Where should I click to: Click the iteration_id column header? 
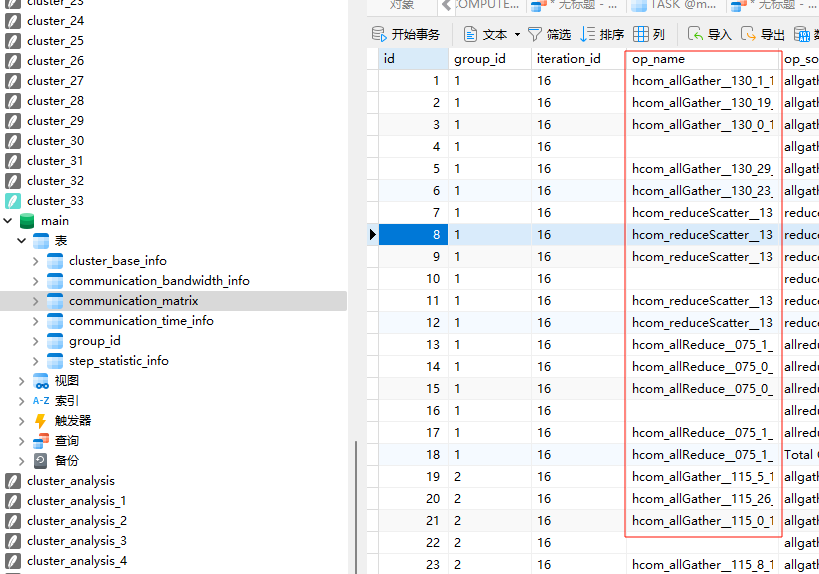point(578,59)
